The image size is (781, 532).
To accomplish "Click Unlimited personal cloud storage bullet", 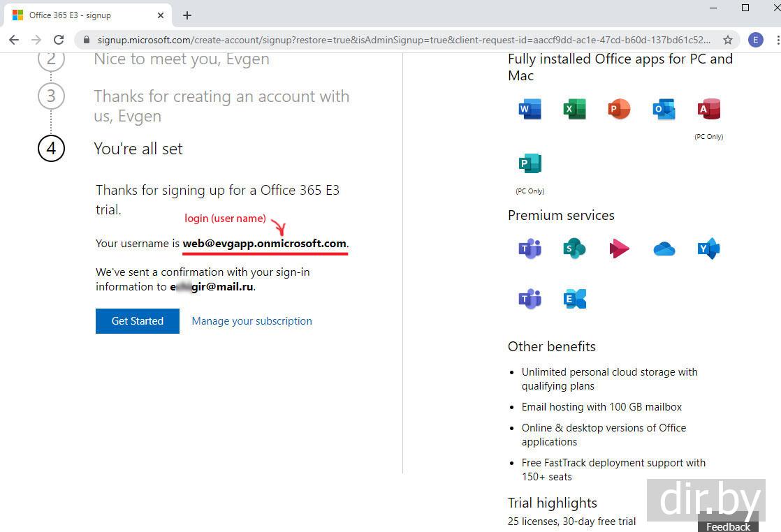I will [610, 378].
